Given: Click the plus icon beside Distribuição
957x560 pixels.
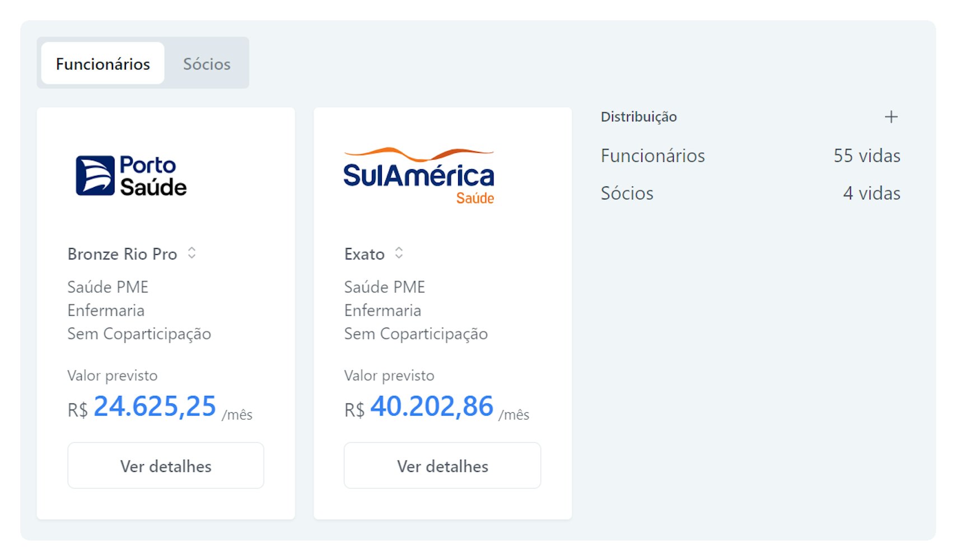Looking at the screenshot, I should click(x=890, y=116).
